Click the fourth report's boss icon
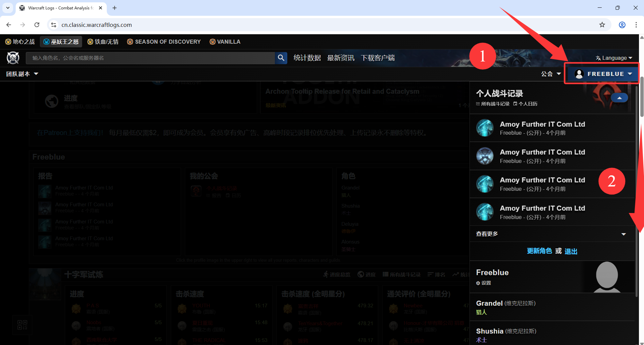Viewport: 644px width, 345px height. [485, 212]
